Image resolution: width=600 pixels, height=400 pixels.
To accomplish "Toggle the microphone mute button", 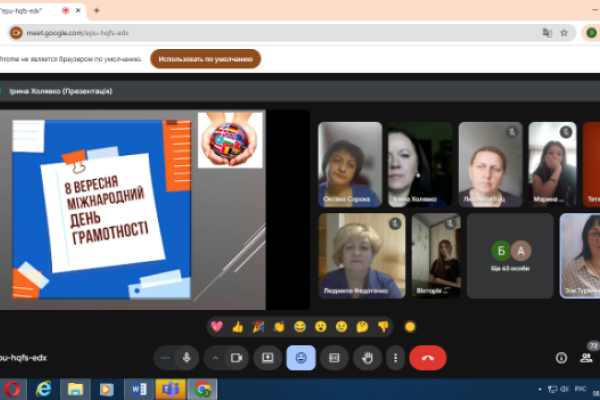I will [x=186, y=357].
